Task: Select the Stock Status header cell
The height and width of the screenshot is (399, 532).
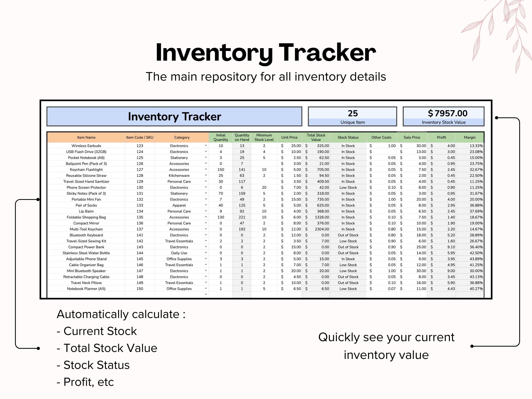Action: point(348,137)
